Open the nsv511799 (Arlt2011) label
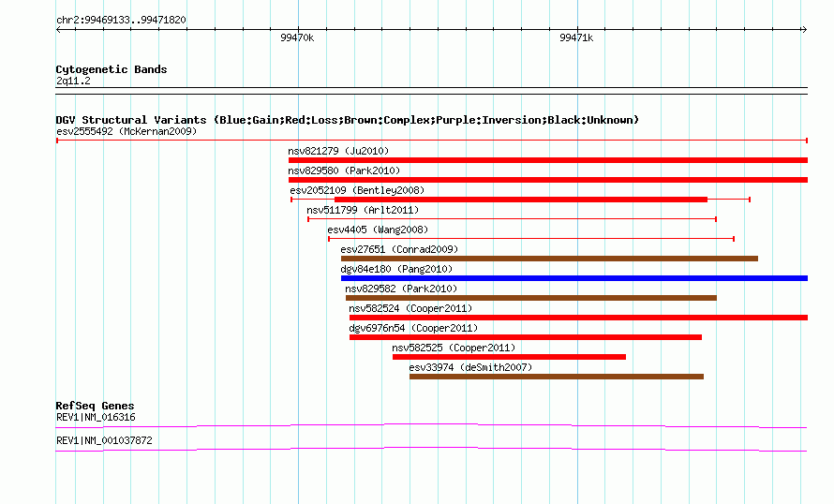834x504 pixels. [x=363, y=210]
